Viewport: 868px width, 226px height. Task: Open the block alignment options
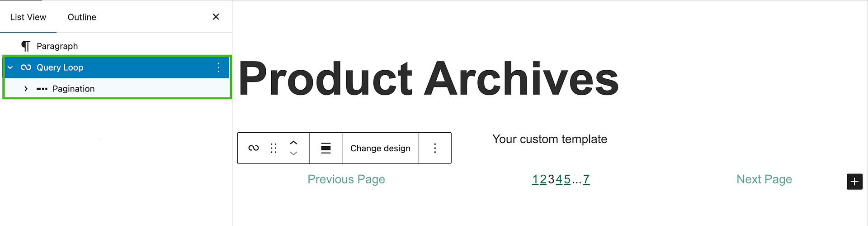(325, 148)
